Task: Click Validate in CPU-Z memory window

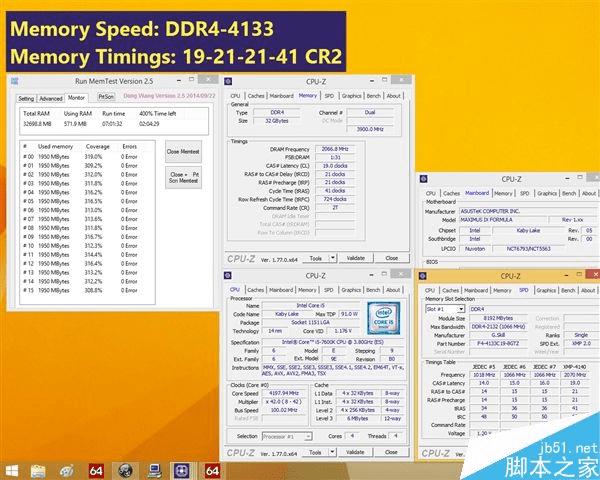Action: click(355, 258)
